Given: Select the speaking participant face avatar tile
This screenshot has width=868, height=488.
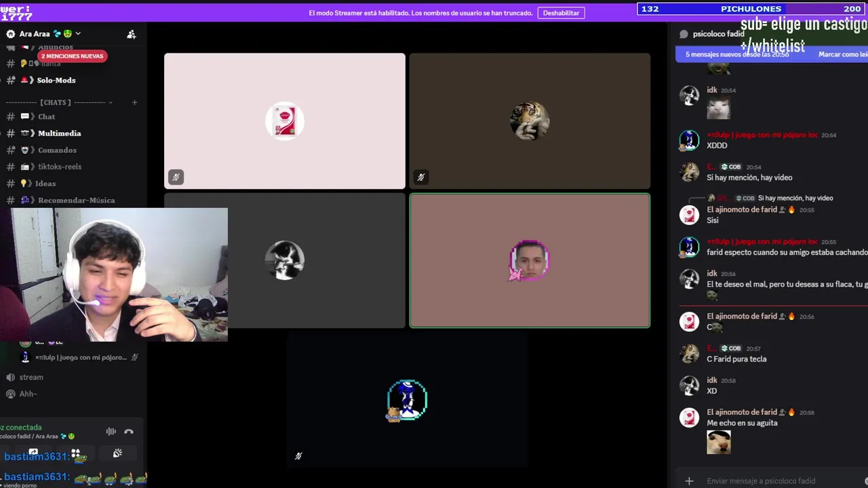Looking at the screenshot, I should click(530, 260).
